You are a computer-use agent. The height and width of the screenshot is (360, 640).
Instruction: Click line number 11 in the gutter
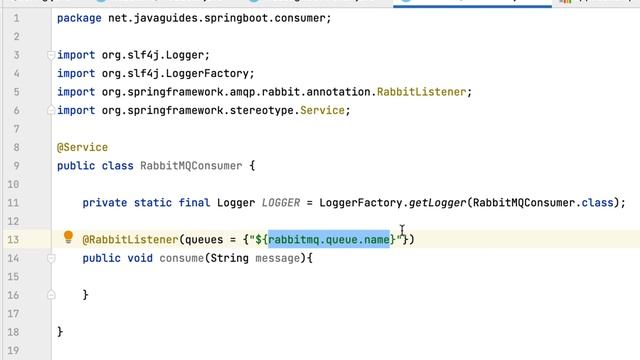[13, 203]
